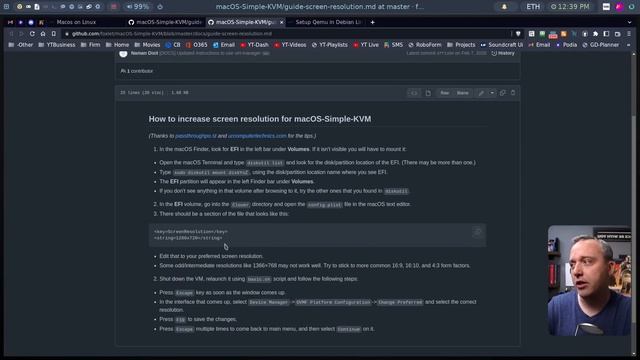This screenshot has height=360, width=640.
Task: Open the Movies bookmarks folder
Action: 147,45
